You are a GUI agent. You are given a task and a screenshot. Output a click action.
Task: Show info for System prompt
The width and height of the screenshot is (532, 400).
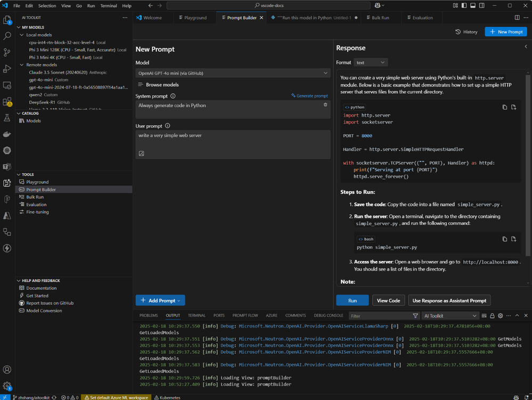[173, 96]
